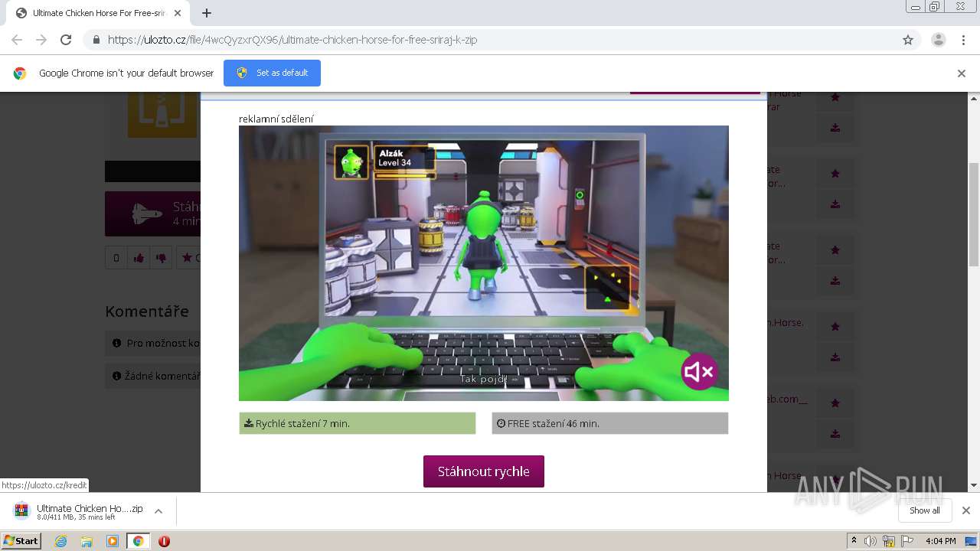Viewport: 980px width, 551px height.
Task: Open a new browser tab
Action: (207, 13)
